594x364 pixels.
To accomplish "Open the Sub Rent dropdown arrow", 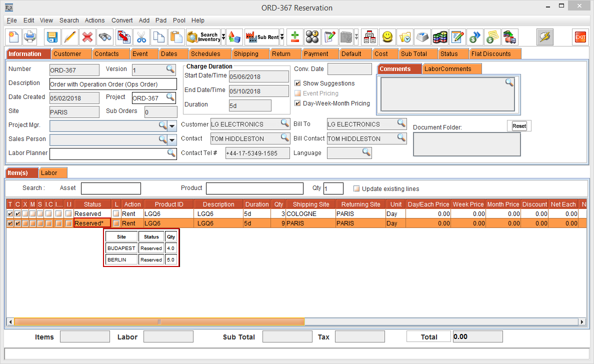I will click(x=282, y=37).
